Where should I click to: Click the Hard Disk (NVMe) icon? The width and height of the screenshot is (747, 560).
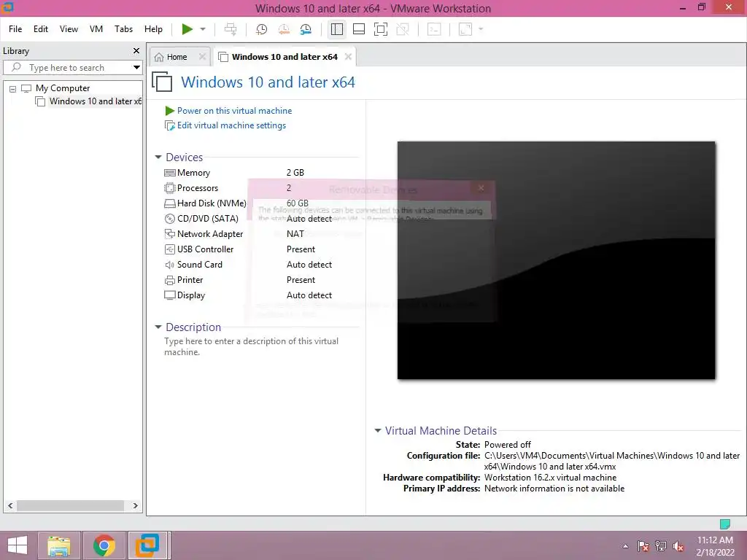coord(169,203)
